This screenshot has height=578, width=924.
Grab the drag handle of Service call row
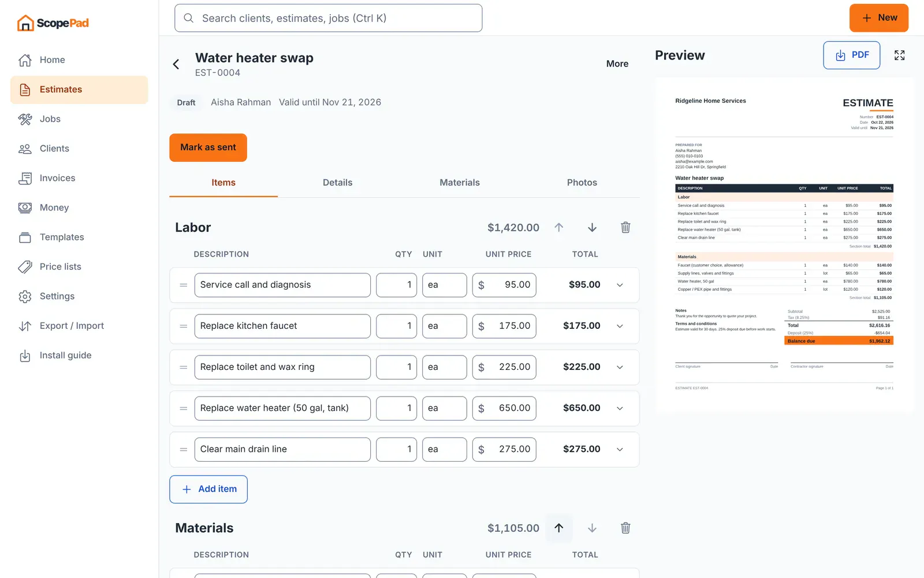pyautogui.click(x=183, y=285)
